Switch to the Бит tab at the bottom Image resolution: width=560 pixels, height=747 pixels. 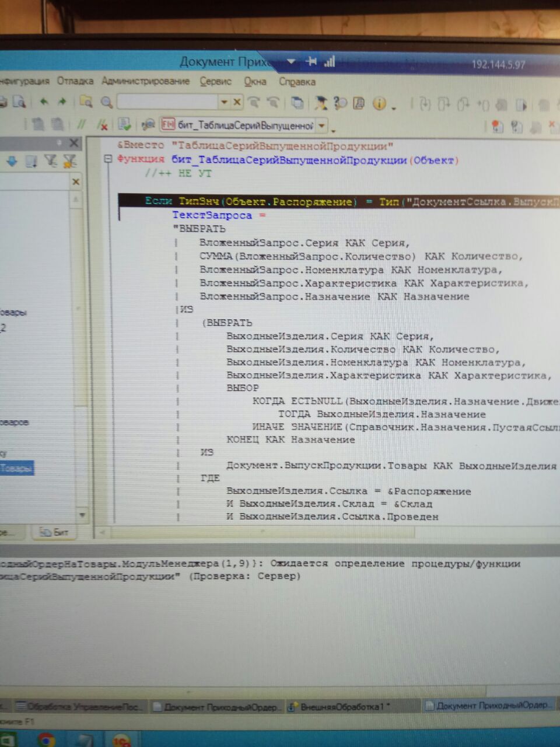click(x=53, y=532)
